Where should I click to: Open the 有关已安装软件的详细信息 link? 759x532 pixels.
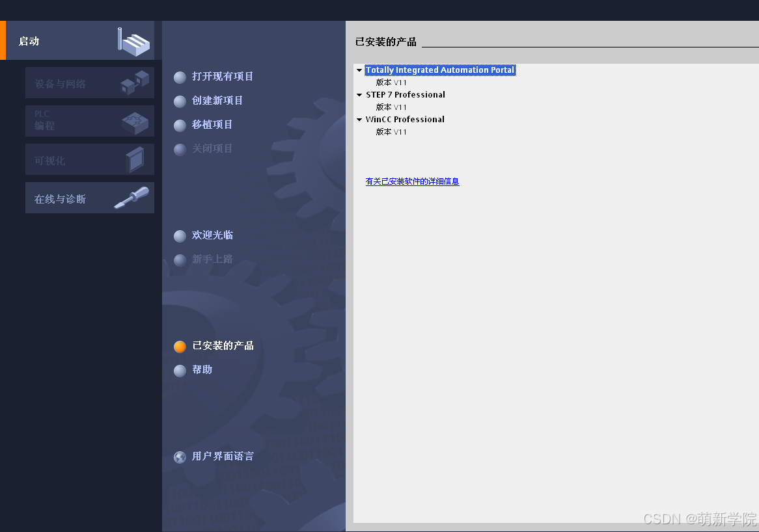point(413,181)
